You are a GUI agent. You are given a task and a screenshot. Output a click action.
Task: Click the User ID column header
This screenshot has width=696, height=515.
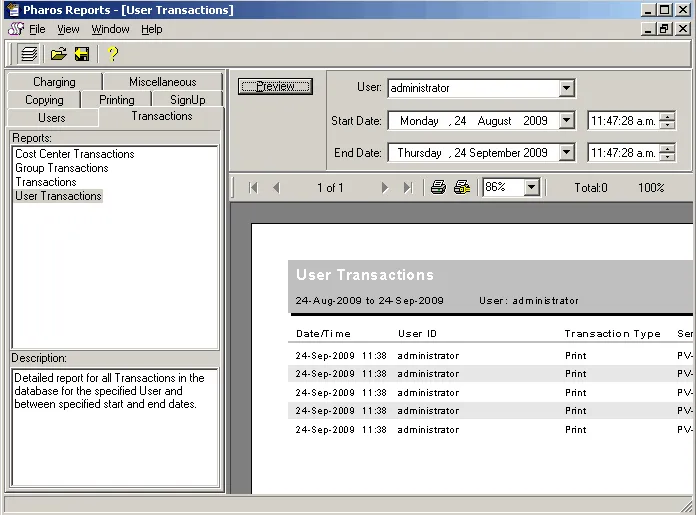pyautogui.click(x=417, y=334)
